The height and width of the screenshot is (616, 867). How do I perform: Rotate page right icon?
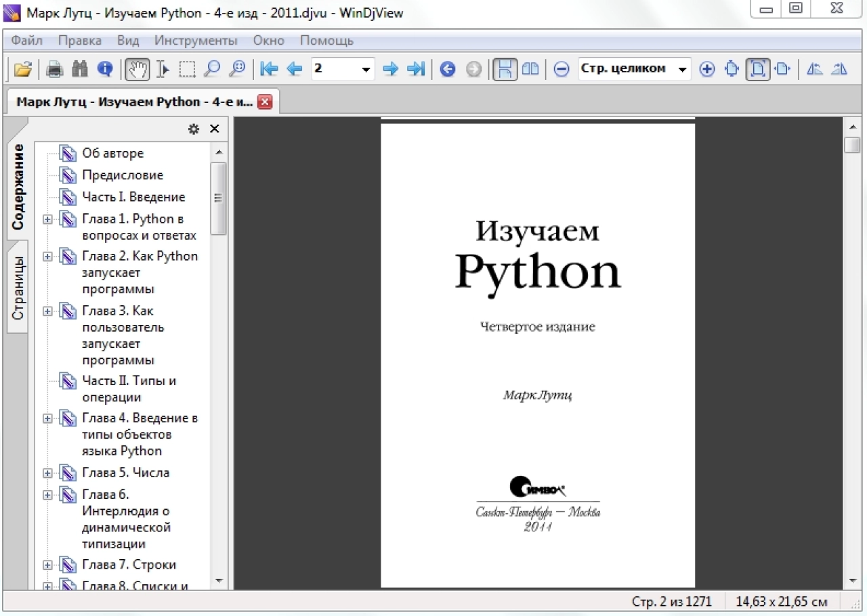(x=839, y=68)
